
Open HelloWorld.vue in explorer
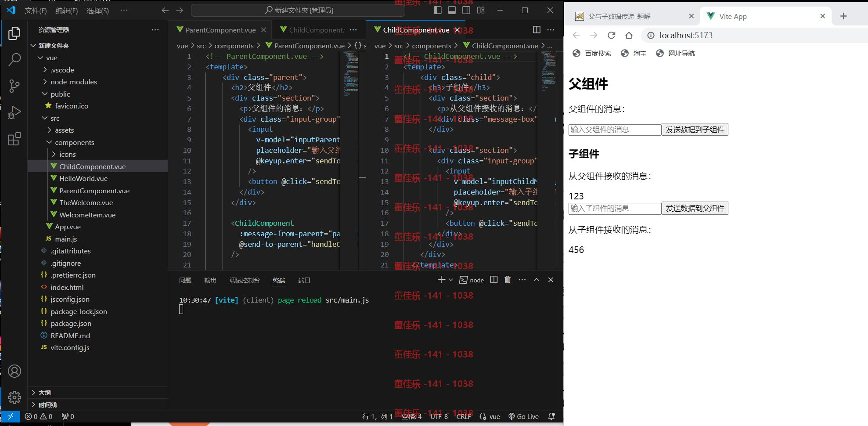point(83,179)
